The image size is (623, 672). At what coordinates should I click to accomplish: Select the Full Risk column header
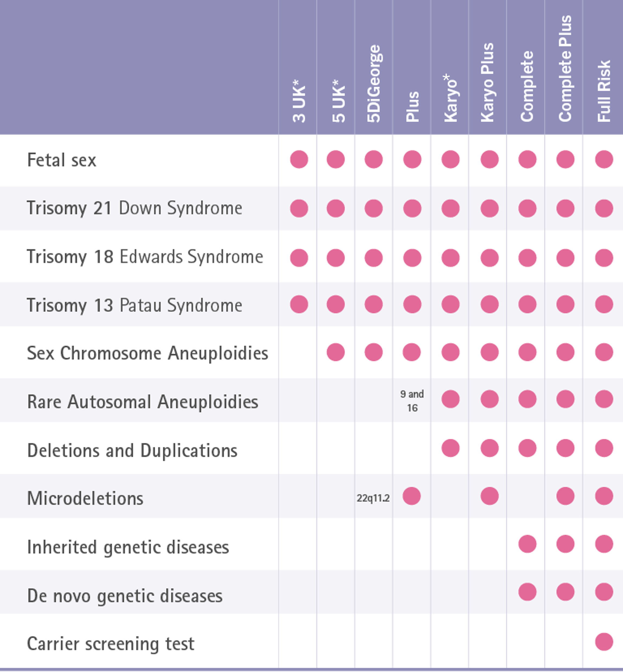click(x=604, y=91)
